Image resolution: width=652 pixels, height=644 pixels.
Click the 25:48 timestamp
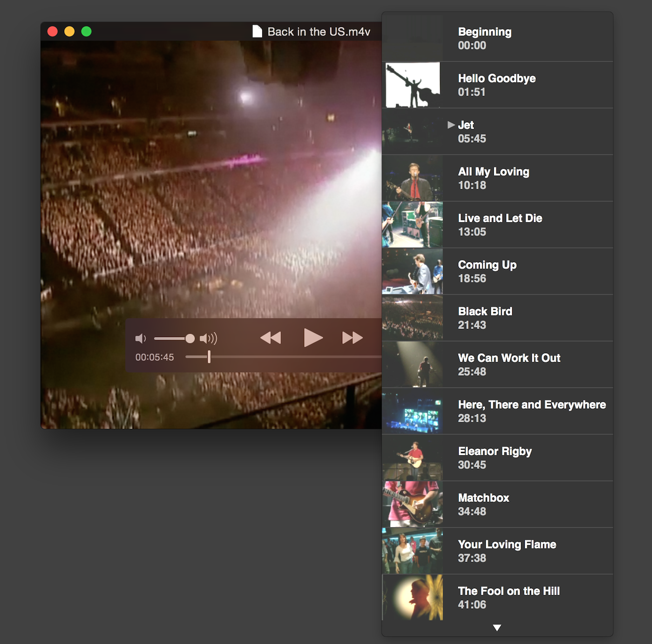click(x=472, y=371)
